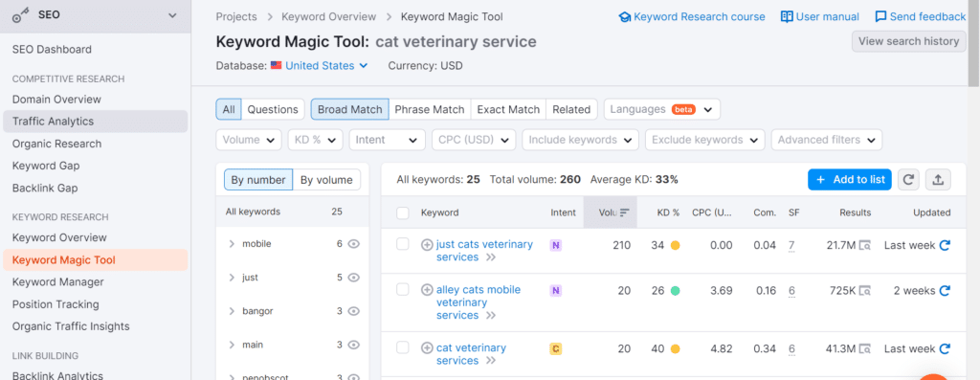Image resolution: width=980 pixels, height=380 pixels.
Task: Click the export upload icon
Action: tap(938, 179)
